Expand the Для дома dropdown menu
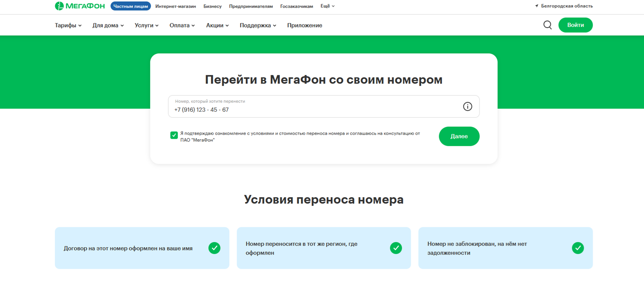 pyautogui.click(x=108, y=25)
